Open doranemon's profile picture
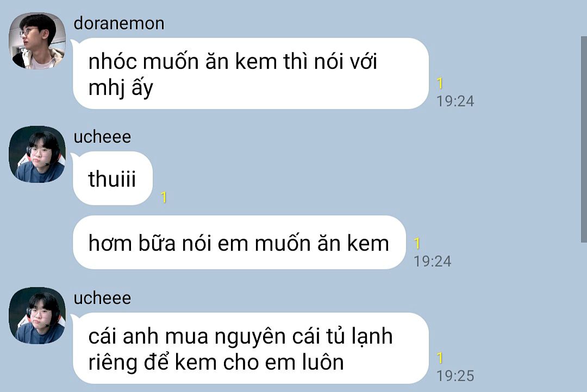The image size is (587, 392). point(37,41)
